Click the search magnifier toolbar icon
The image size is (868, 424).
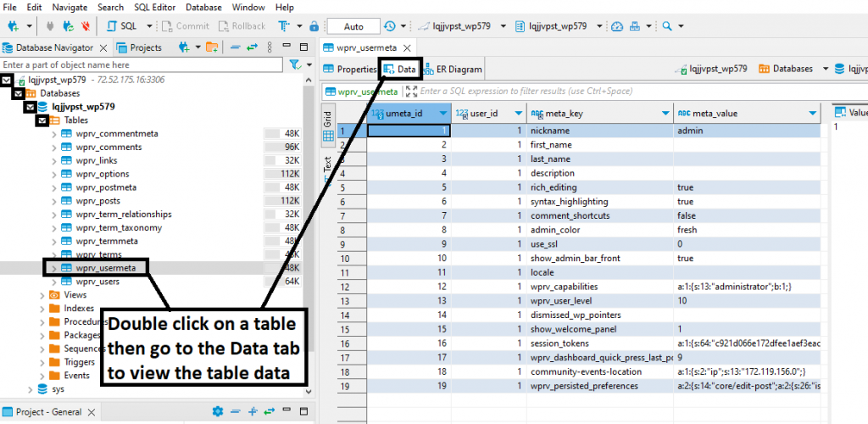(667, 26)
